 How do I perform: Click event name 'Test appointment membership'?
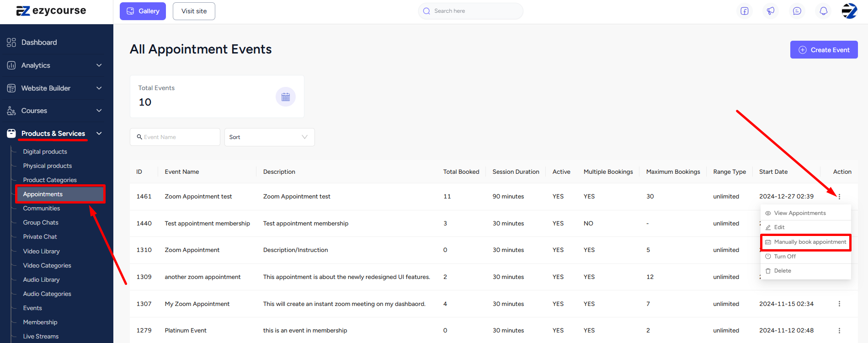[x=208, y=224]
